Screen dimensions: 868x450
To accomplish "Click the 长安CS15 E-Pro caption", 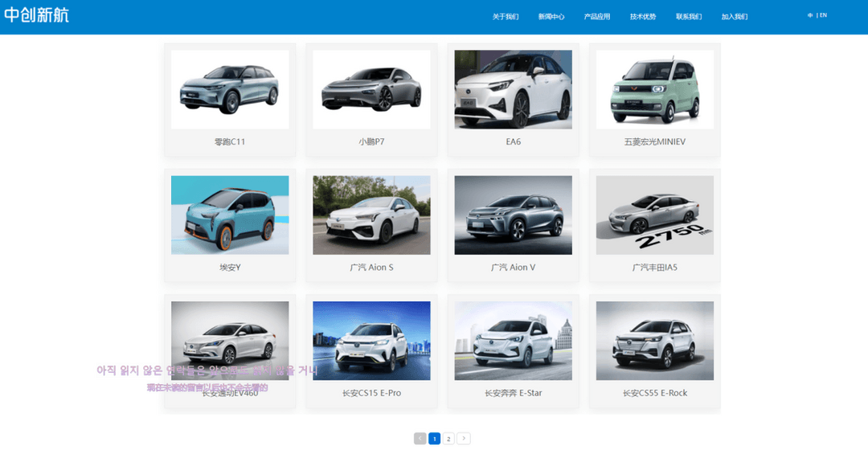I will point(371,393).
